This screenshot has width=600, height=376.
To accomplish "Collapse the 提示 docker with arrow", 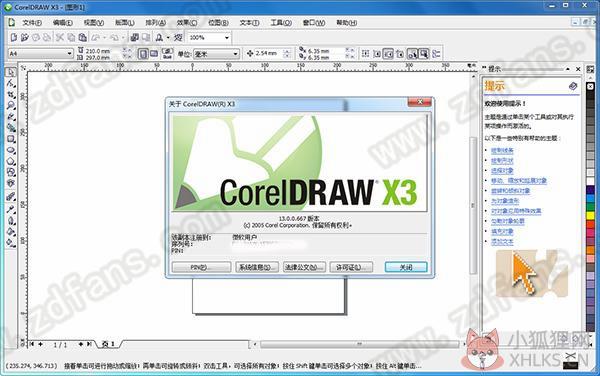I will [568, 69].
